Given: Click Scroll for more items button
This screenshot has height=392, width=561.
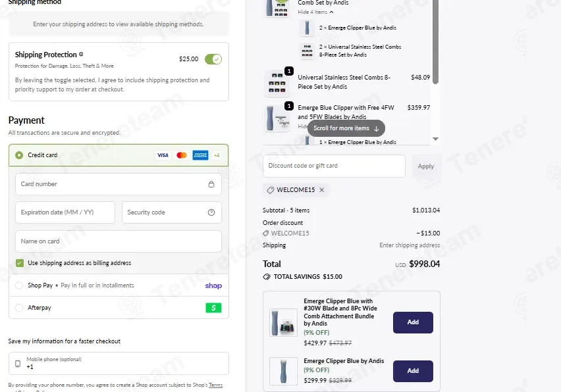Looking at the screenshot, I should tap(346, 128).
